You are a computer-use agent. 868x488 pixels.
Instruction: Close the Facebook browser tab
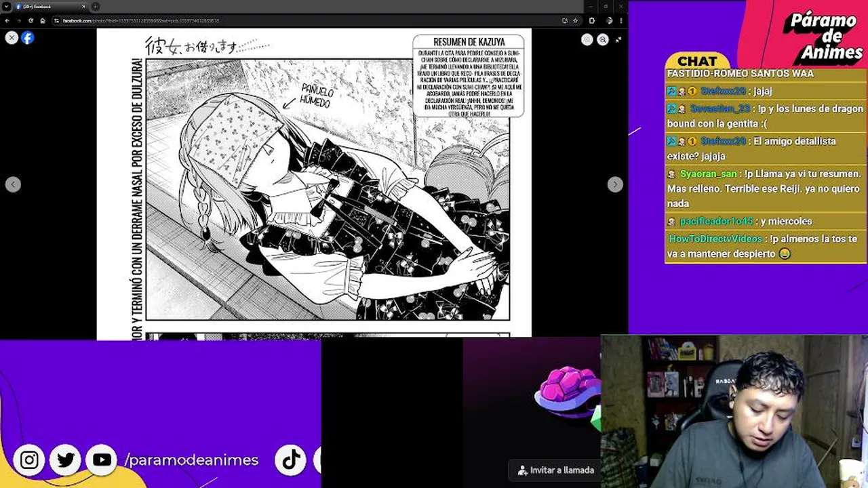click(84, 7)
